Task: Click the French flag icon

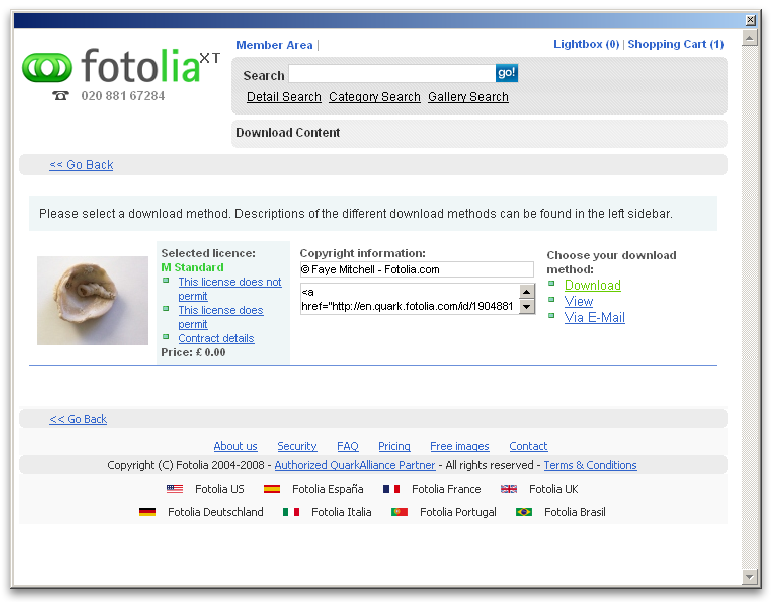Action: pos(391,489)
